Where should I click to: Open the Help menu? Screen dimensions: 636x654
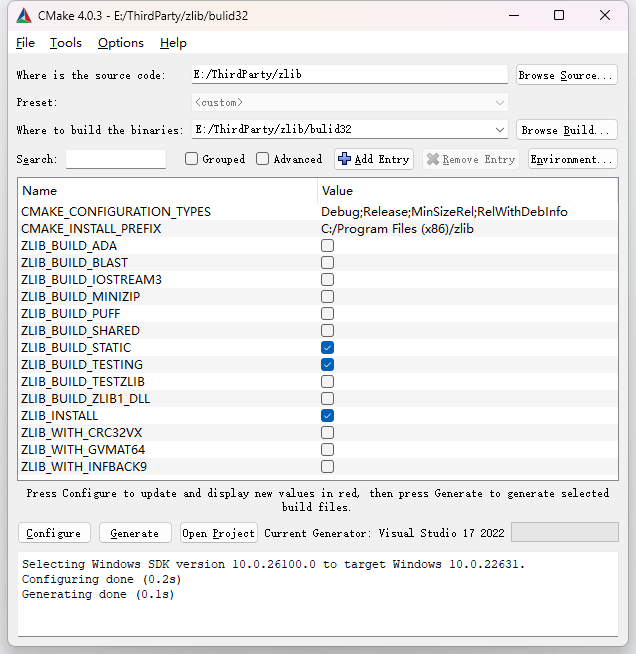click(173, 43)
